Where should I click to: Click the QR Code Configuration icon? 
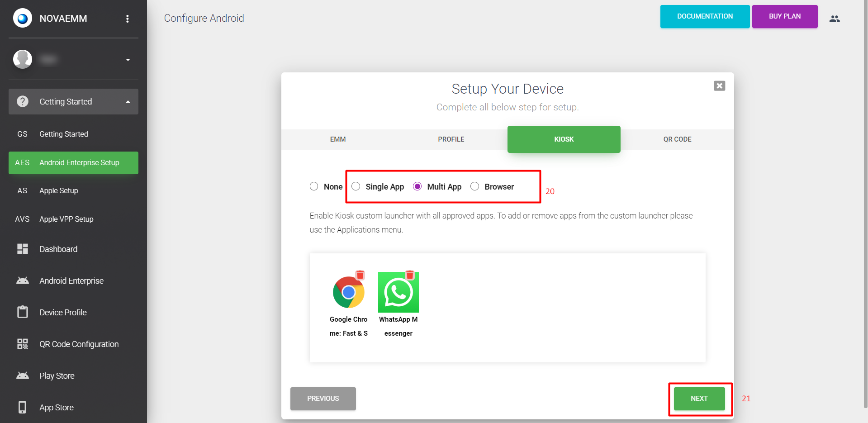(23, 344)
